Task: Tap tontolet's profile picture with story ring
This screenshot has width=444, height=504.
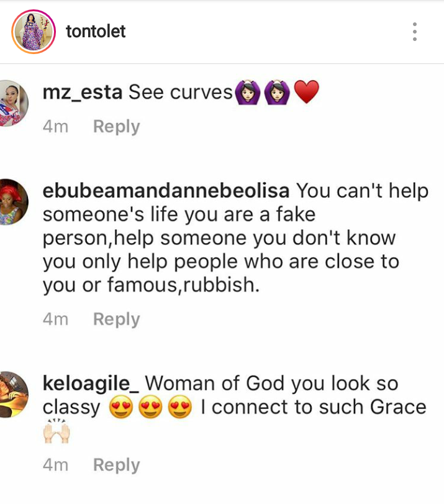Action: tap(33, 32)
